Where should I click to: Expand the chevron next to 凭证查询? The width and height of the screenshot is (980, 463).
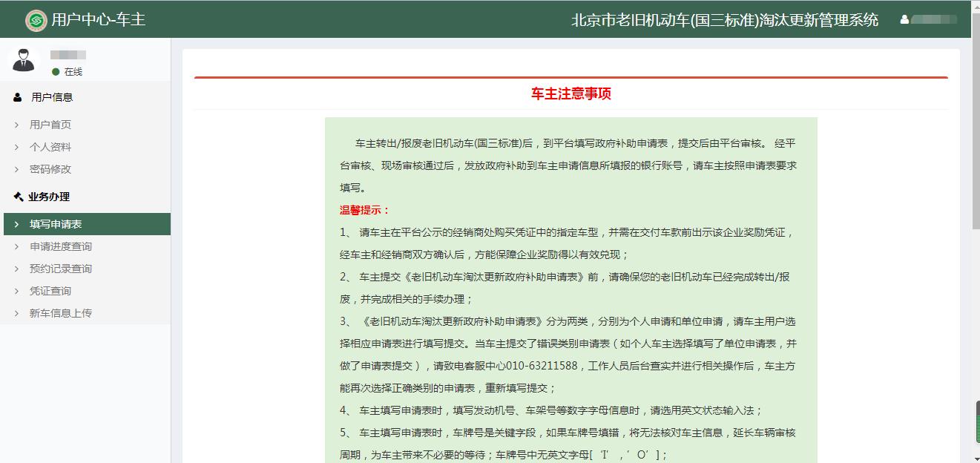(x=16, y=291)
